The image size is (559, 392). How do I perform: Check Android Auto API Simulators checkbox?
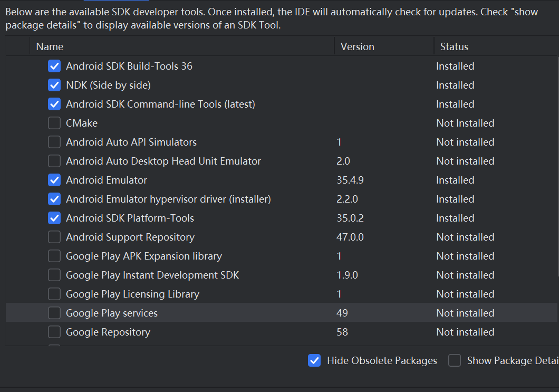pyautogui.click(x=54, y=142)
